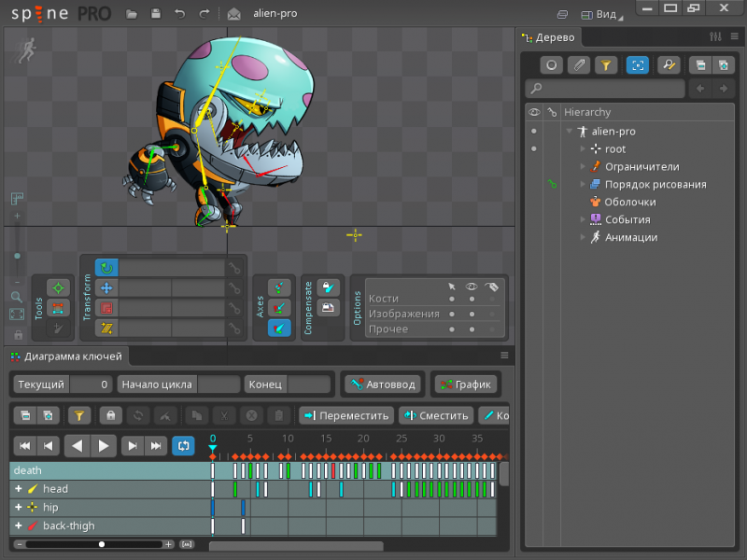Click the yellow funnel filter icon in the key diagram toolbar
This screenshot has width=747, height=560.
coord(79,415)
